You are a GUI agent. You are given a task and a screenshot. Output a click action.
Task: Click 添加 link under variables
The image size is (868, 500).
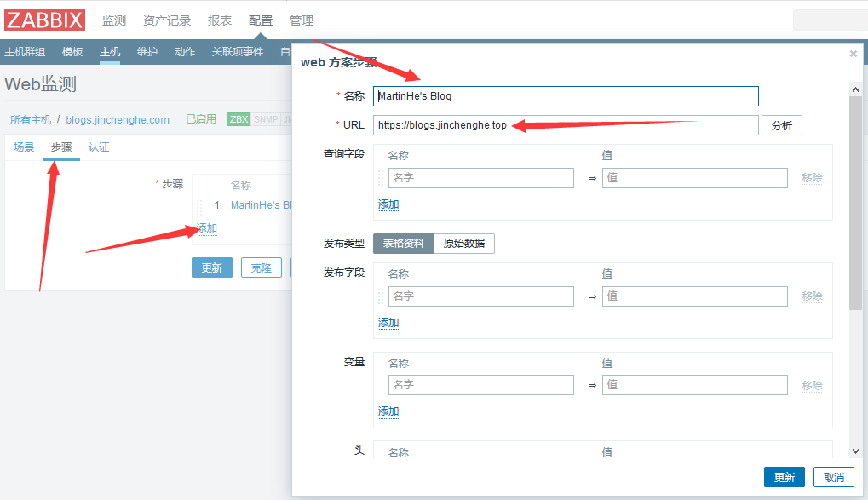coord(388,411)
